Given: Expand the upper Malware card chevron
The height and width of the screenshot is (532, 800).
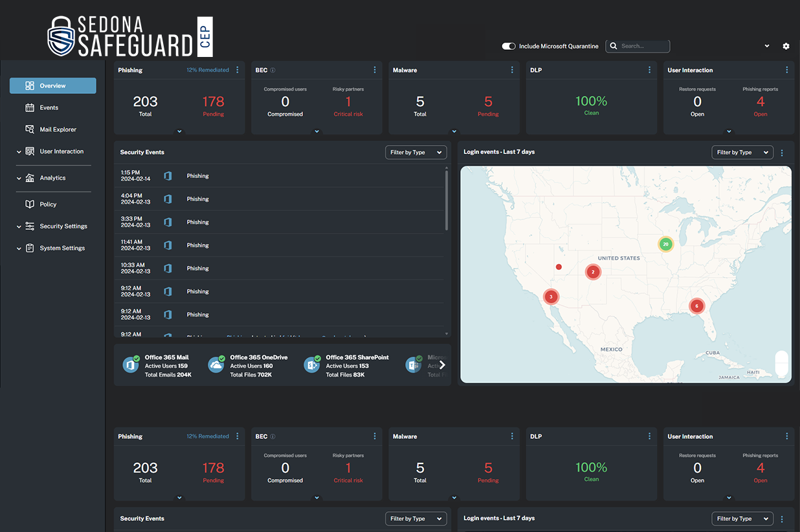Looking at the screenshot, I should [x=454, y=131].
